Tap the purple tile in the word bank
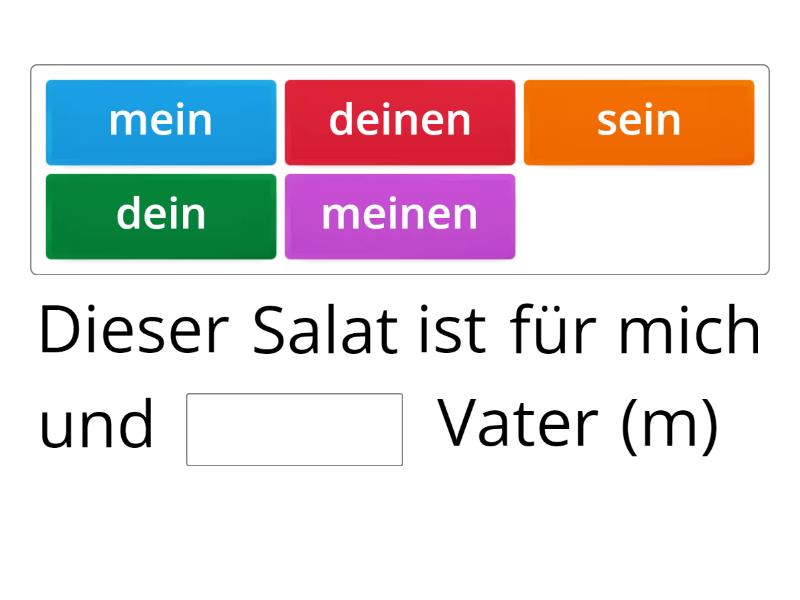The image size is (800, 600). point(400,216)
